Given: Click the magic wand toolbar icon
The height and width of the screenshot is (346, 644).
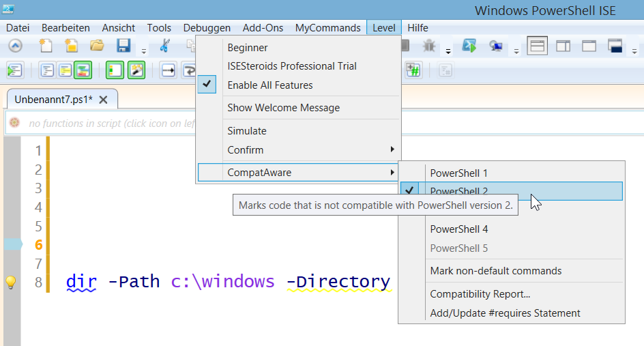Looking at the screenshot, I should (x=136, y=70).
